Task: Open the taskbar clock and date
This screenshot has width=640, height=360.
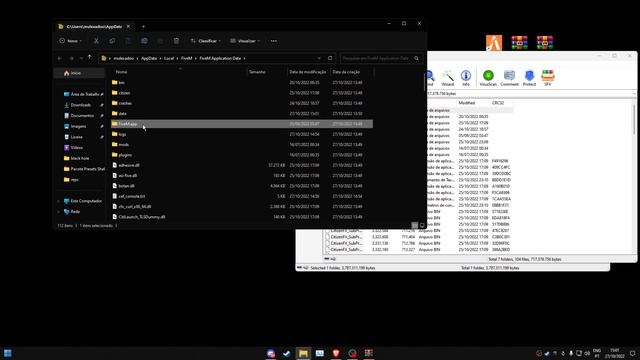Action: (614, 353)
